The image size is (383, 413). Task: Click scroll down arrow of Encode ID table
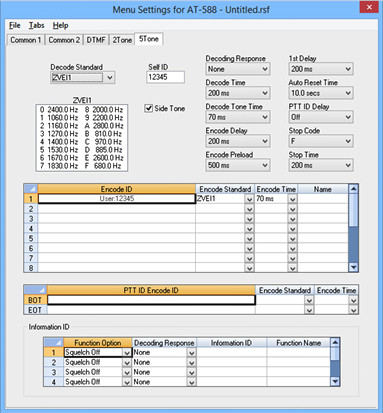click(353, 267)
